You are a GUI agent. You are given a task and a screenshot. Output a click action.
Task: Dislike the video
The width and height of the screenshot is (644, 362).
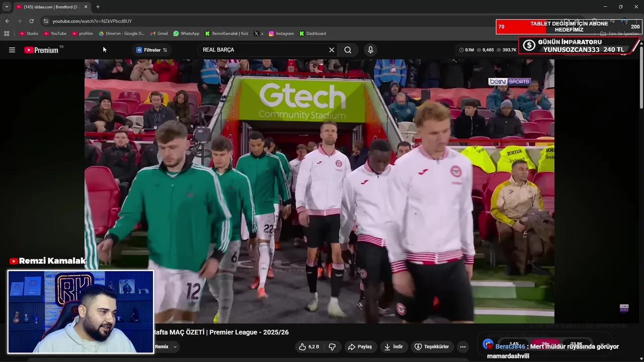click(x=332, y=347)
